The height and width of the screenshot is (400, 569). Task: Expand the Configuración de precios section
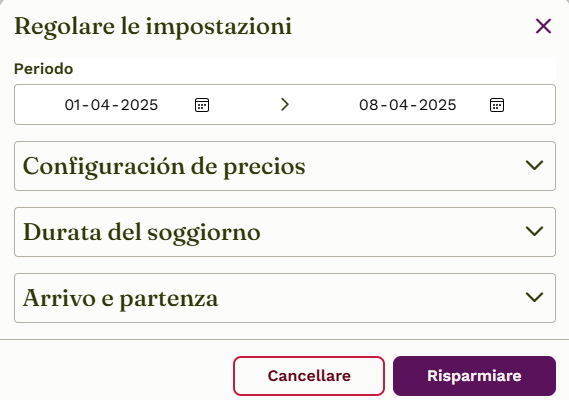285,166
